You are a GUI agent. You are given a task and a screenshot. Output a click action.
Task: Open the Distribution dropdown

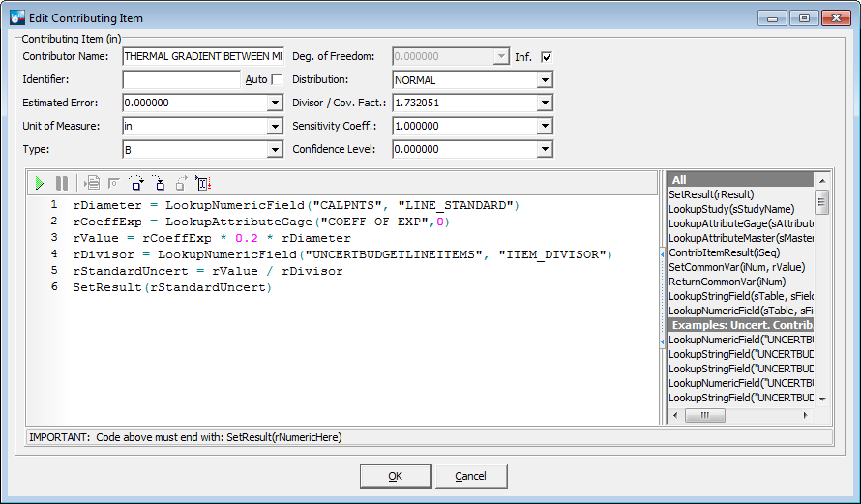[x=545, y=80]
